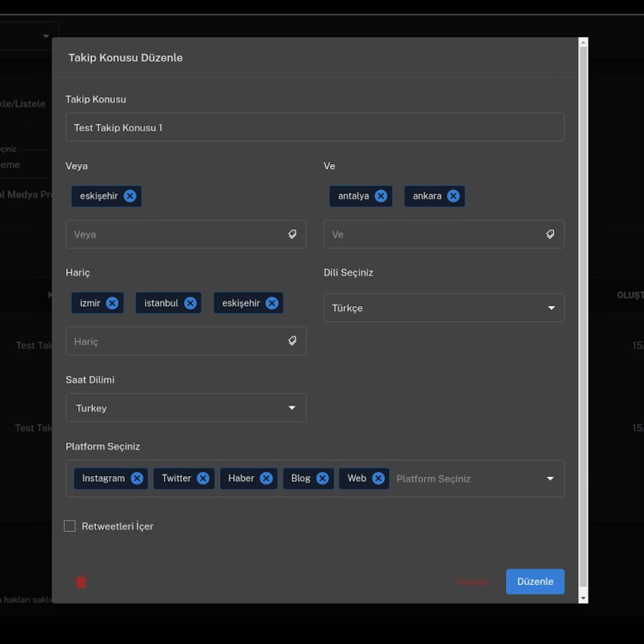Screen dimensions: 644x644
Task: Remove the Blog platform chip
Action: coord(322,478)
